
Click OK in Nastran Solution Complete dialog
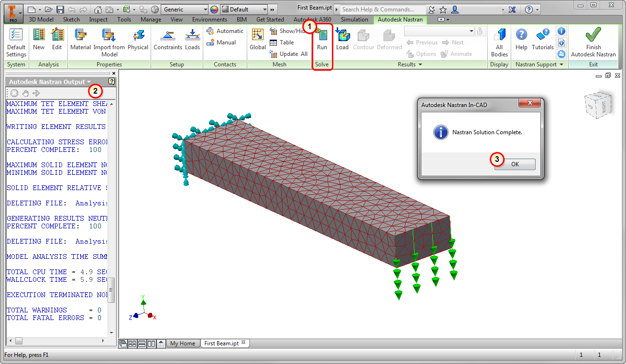click(515, 164)
